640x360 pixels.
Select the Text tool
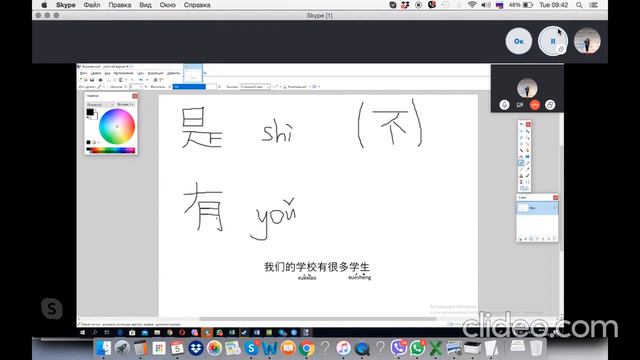(x=521, y=182)
